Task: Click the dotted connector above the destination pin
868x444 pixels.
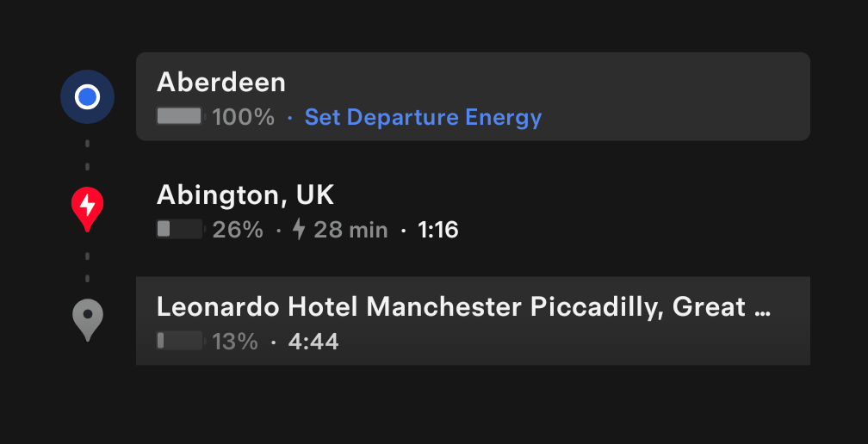Action: click(87, 267)
